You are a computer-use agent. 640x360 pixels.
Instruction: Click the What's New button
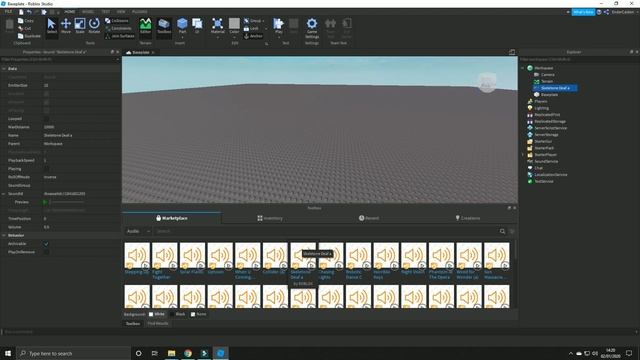click(x=583, y=12)
